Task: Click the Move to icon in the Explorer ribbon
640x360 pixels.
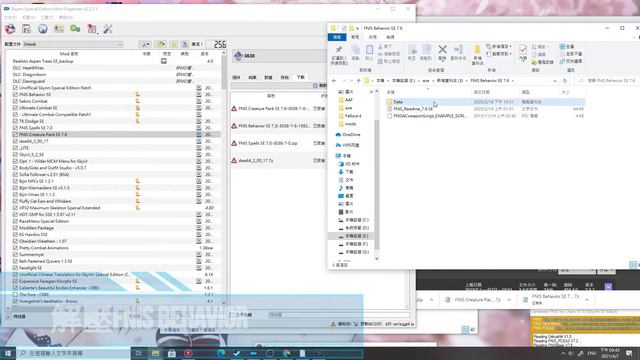Action: [x=412, y=50]
